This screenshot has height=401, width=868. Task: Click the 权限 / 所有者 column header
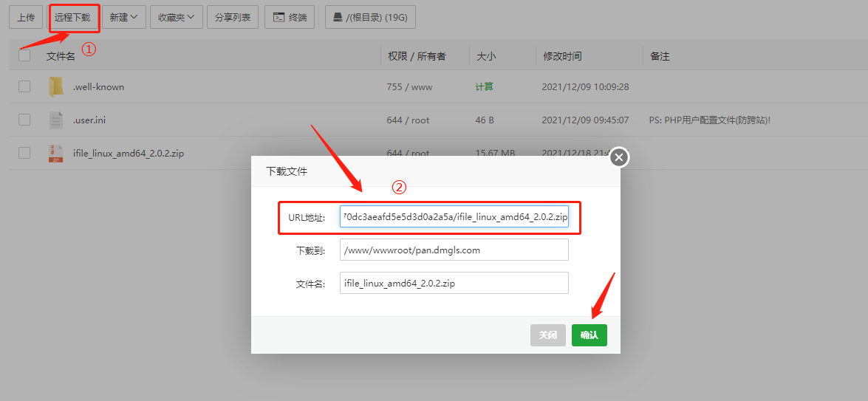coord(417,56)
